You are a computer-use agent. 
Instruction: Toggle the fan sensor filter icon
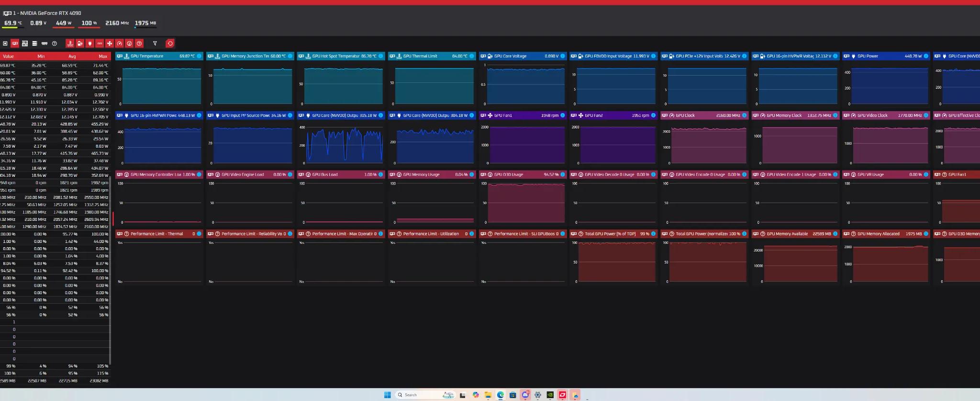(x=110, y=44)
